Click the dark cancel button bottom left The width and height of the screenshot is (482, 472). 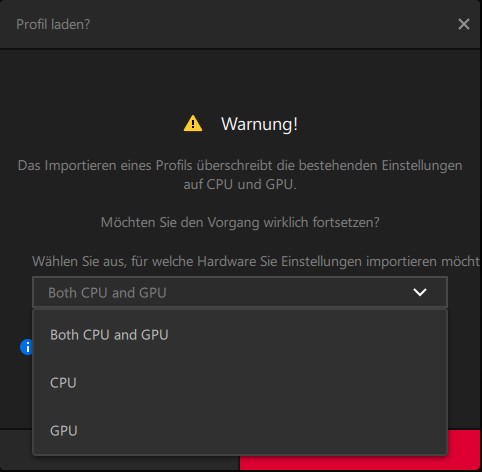click(x=16, y=450)
